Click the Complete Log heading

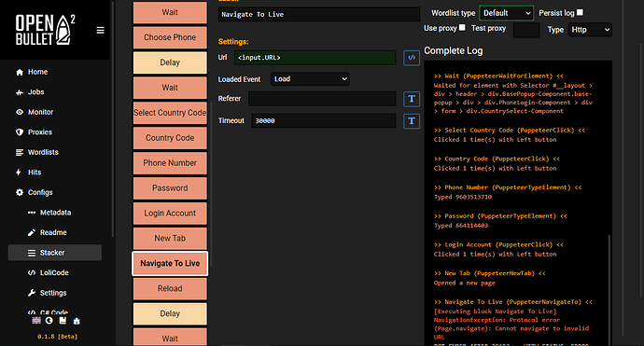453,50
